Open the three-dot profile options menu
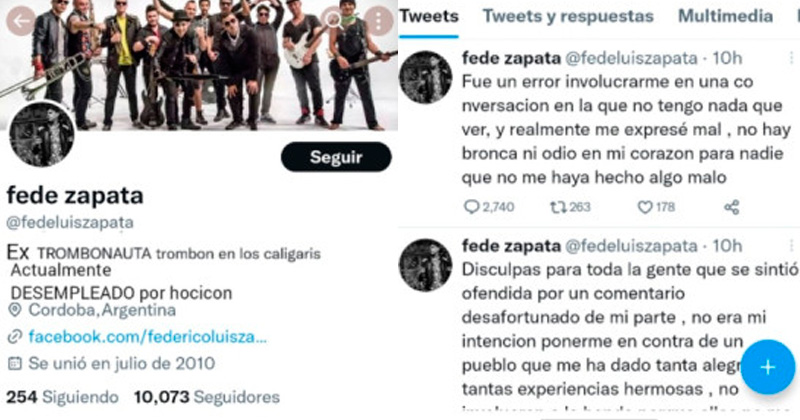This screenshot has height=420, width=800. point(378,21)
